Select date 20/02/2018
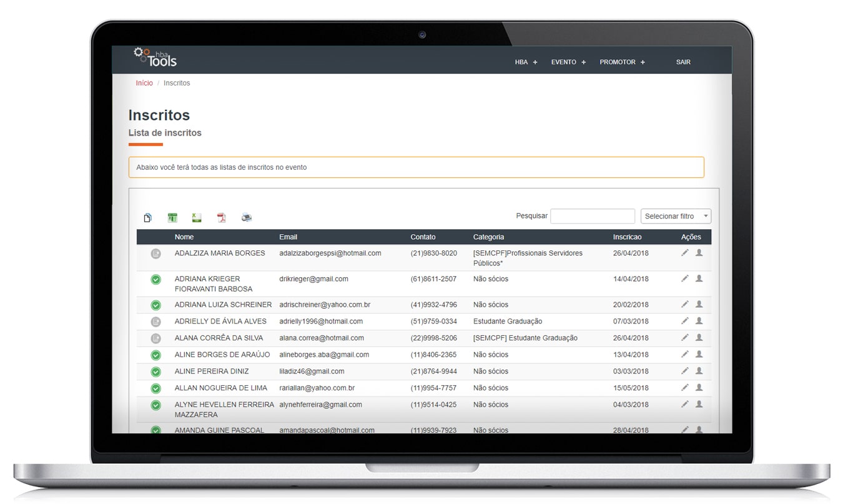Viewport: 843px width, 504px height. click(631, 305)
